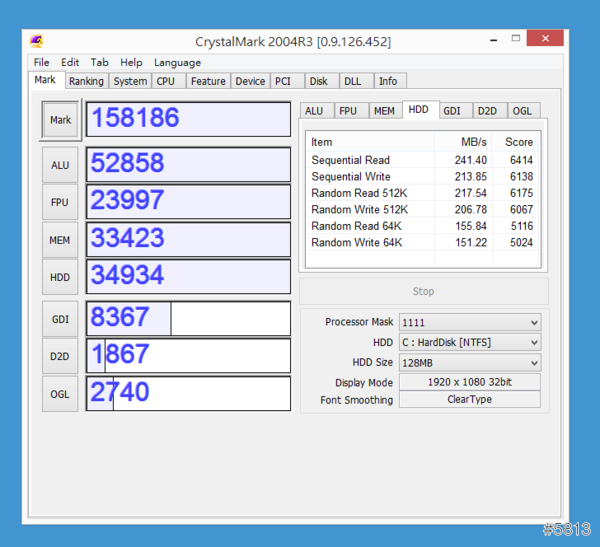The width and height of the screenshot is (600, 547).
Task: Run the HDD benchmark button
Action: pos(60,277)
